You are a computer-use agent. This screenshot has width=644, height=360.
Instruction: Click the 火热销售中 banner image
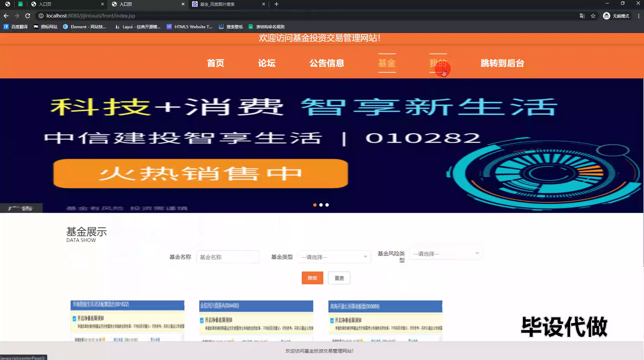[201, 174]
